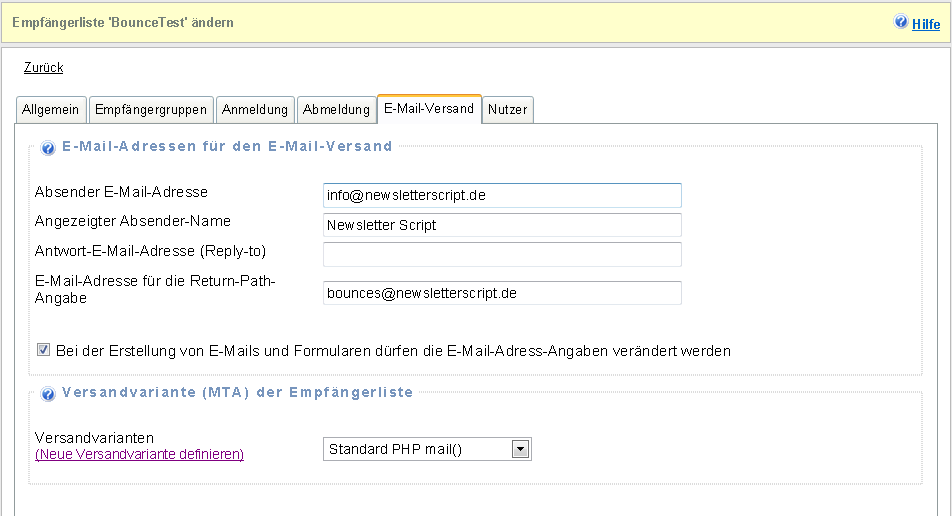Click the 'Bei der Erstellung von E-Mails' checkbox label
The width and height of the screenshot is (952, 516).
[x=393, y=351]
